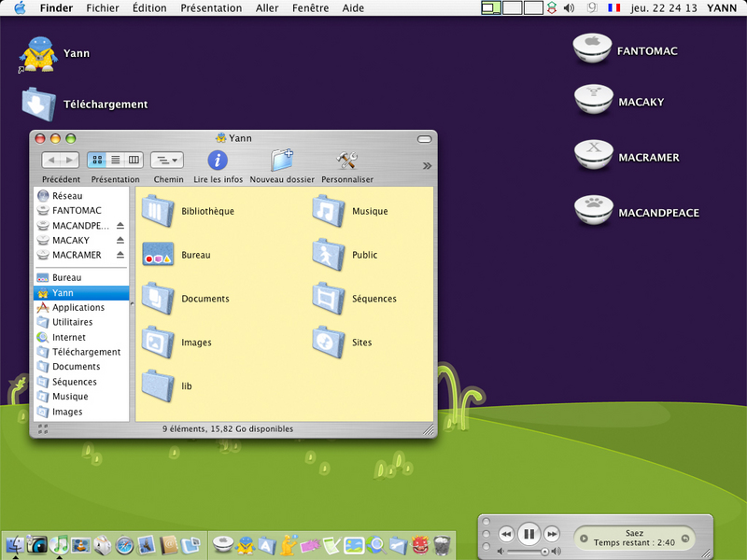Open the Sites folder
The height and width of the screenshot is (560, 747).
click(x=329, y=343)
